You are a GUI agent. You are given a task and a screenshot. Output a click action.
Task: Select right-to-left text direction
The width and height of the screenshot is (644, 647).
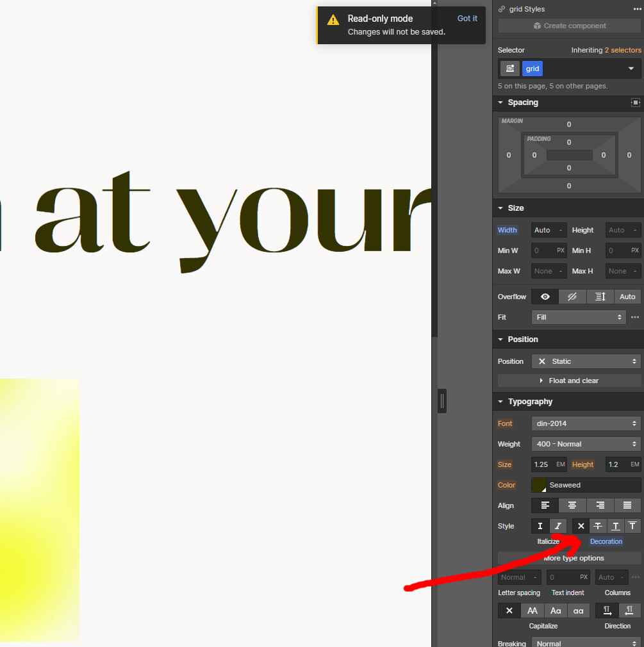click(629, 610)
